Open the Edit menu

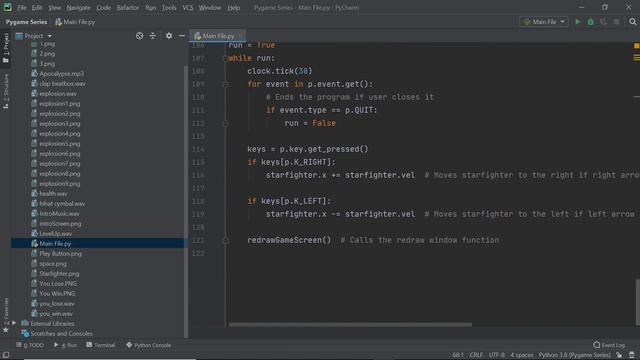click(37, 8)
